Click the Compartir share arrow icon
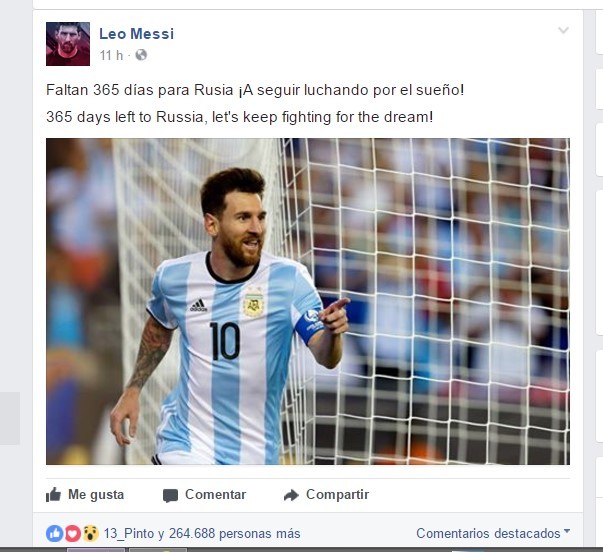This screenshot has width=603, height=552. tap(291, 495)
